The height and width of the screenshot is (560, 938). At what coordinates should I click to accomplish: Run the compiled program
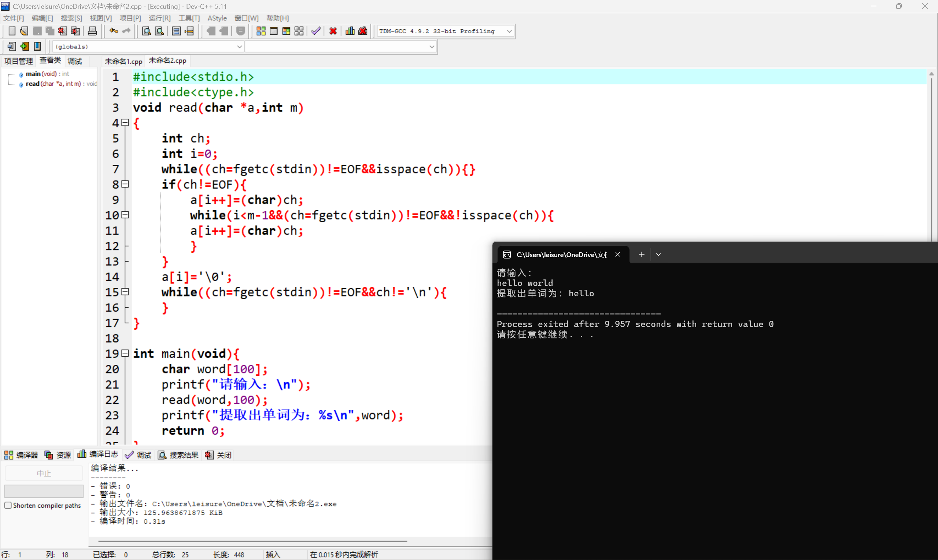[274, 31]
